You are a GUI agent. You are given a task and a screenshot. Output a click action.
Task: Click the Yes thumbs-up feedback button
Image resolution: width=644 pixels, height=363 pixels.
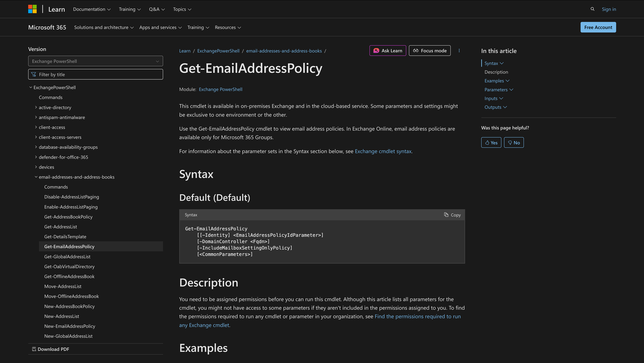tap(491, 142)
